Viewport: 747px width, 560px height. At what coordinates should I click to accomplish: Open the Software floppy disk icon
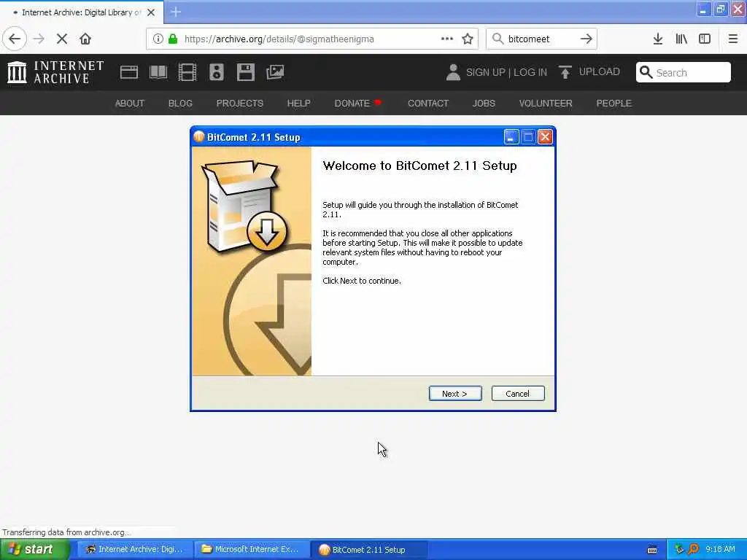pyautogui.click(x=246, y=72)
